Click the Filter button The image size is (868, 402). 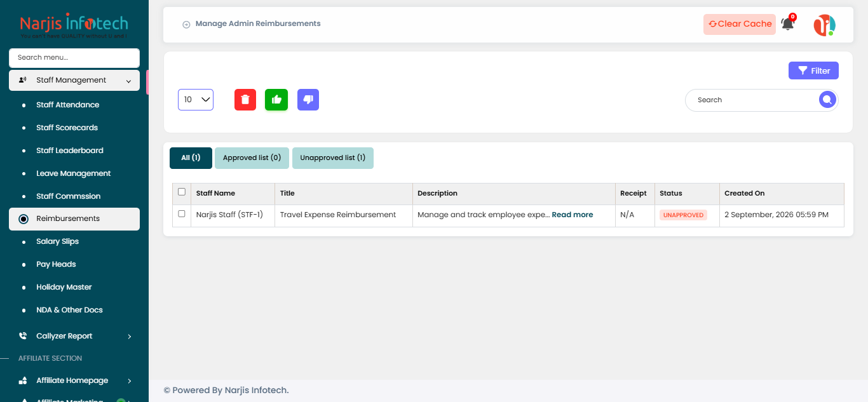pyautogui.click(x=813, y=70)
